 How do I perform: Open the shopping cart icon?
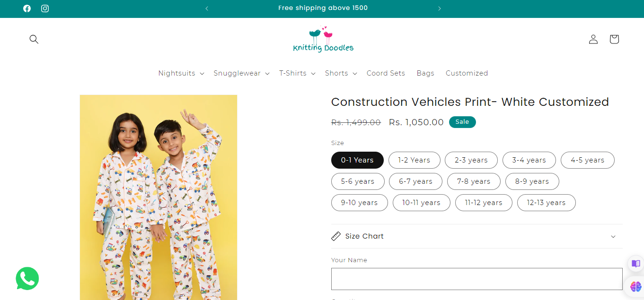[x=614, y=39]
